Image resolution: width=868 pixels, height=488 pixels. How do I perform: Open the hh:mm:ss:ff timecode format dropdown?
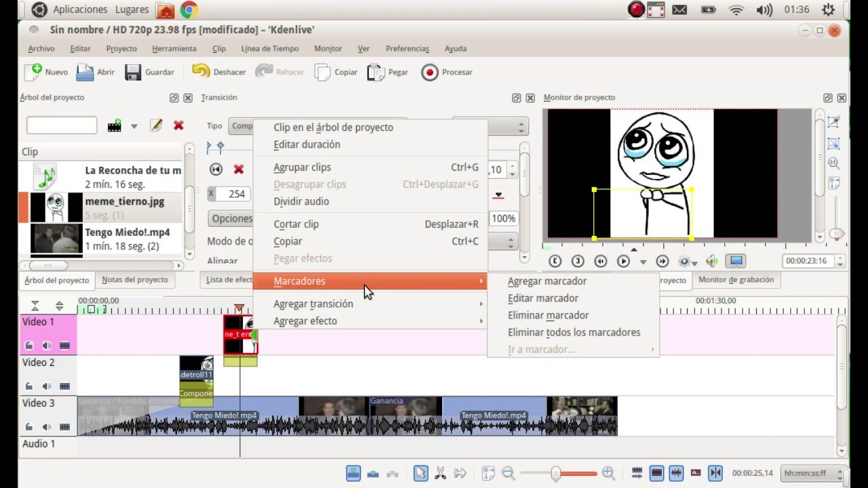click(813, 473)
